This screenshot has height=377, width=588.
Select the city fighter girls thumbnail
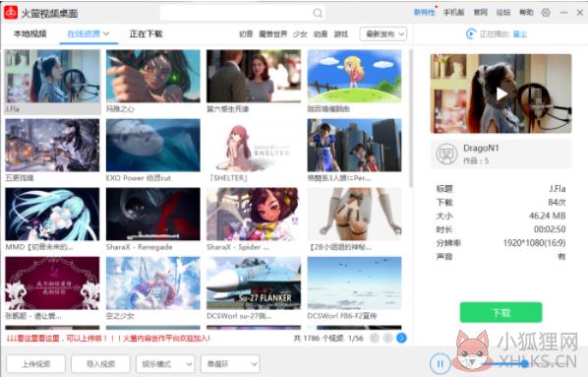pos(354,146)
